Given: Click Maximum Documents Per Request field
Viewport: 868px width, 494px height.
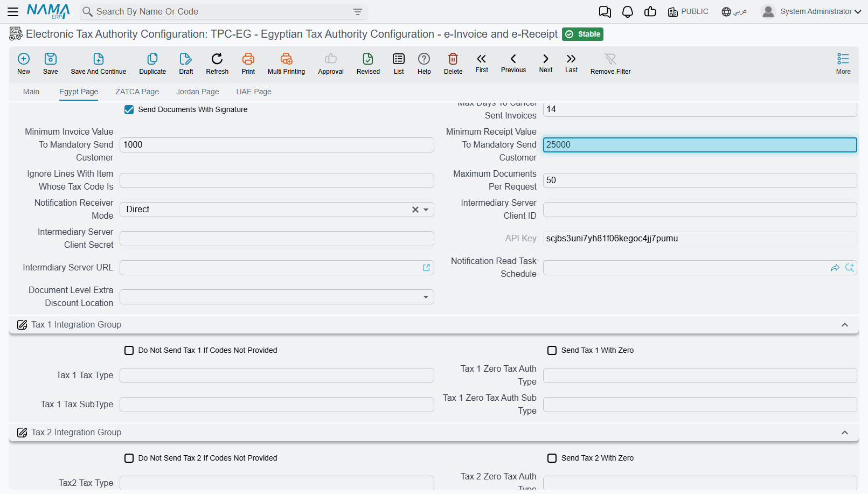Looking at the screenshot, I should [700, 180].
